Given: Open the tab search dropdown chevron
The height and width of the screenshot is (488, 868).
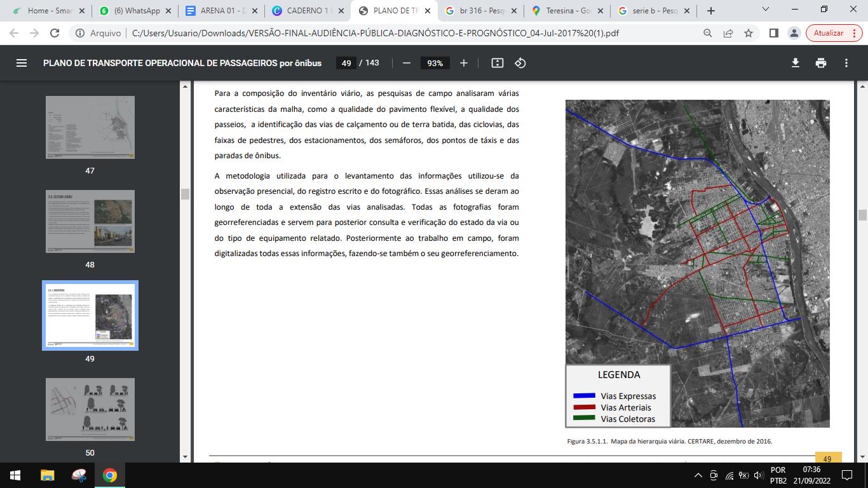Looking at the screenshot, I should pos(766,10).
